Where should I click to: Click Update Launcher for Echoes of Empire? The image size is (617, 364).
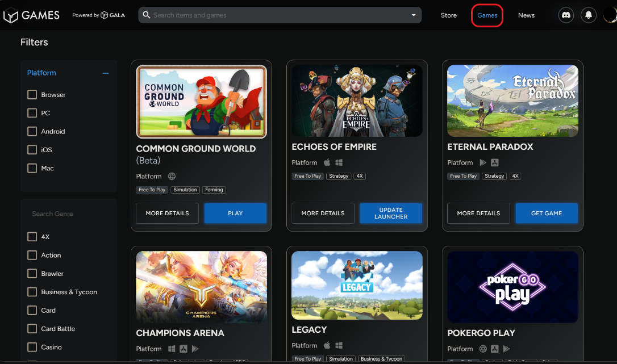point(391,214)
